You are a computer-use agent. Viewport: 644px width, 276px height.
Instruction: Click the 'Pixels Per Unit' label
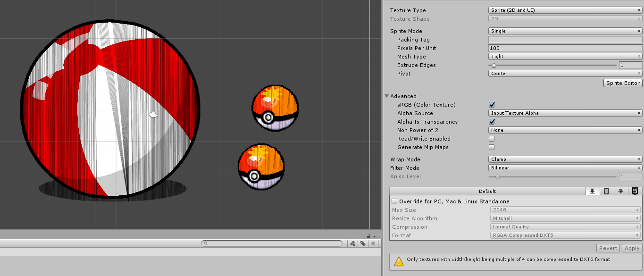point(417,48)
